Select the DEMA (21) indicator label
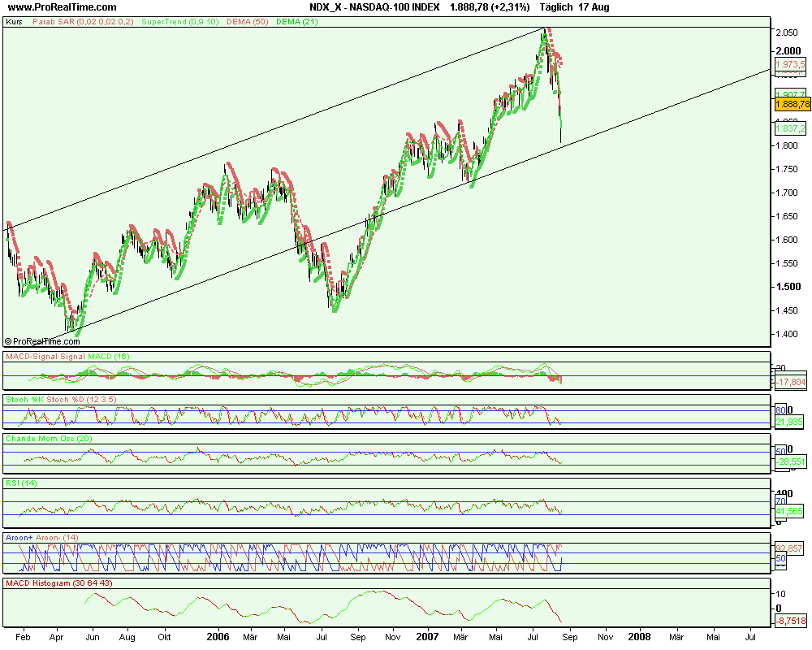The height and width of the screenshot is (650, 812). [296, 22]
